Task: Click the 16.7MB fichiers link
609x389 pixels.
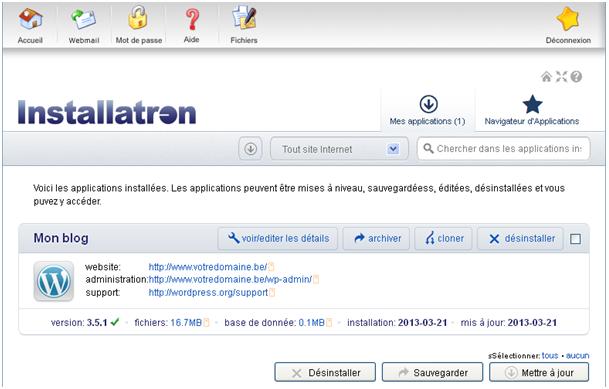Action: 186,323
